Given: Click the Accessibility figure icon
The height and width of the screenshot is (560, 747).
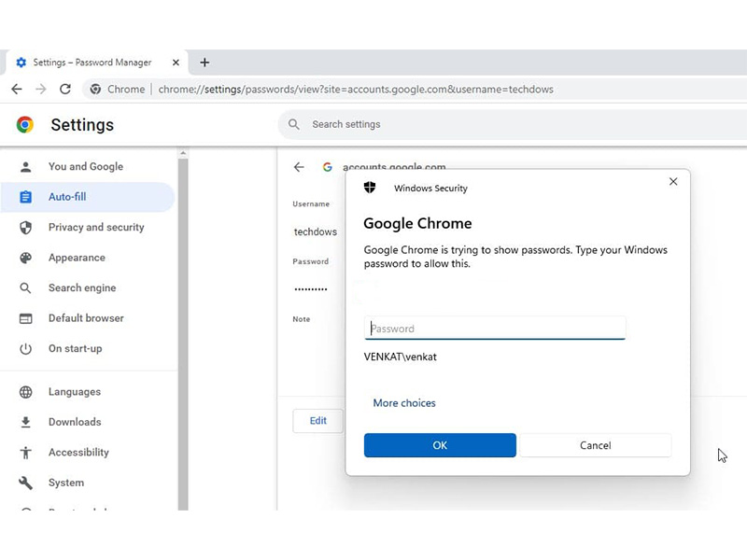Looking at the screenshot, I should pyautogui.click(x=26, y=453).
